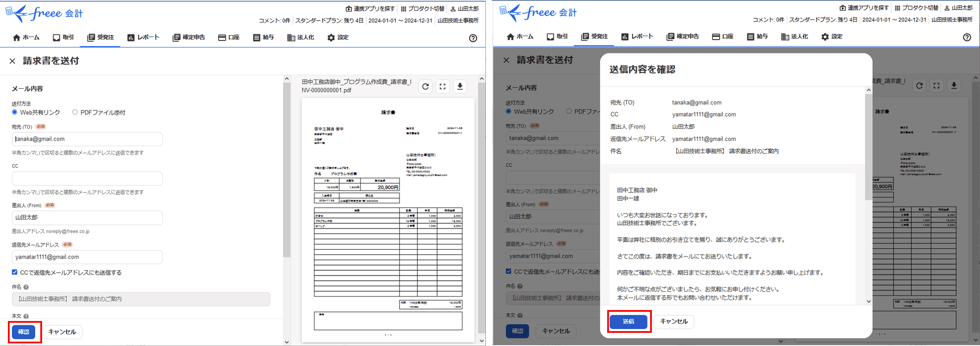Viewport: 980px width, 346px height.
Task: Open 設定 gear icon in left window
Action: click(x=331, y=38)
